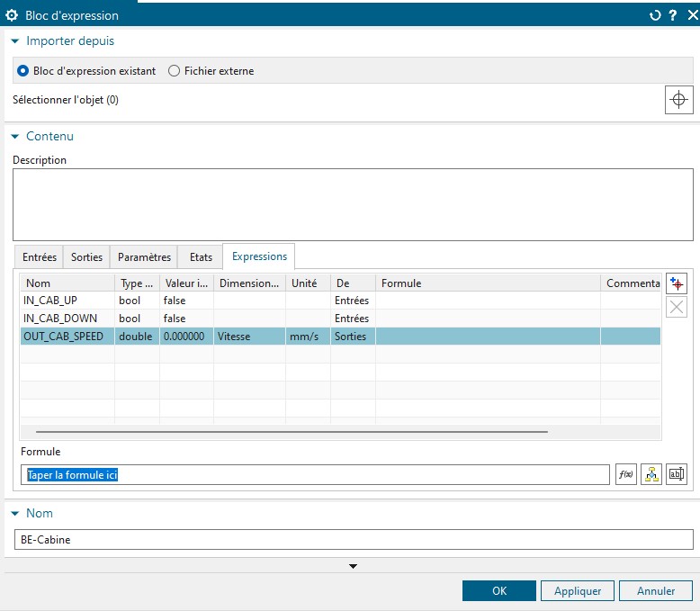The width and height of the screenshot is (700, 611).
Task: Click the Nom column header
Action: (x=67, y=283)
